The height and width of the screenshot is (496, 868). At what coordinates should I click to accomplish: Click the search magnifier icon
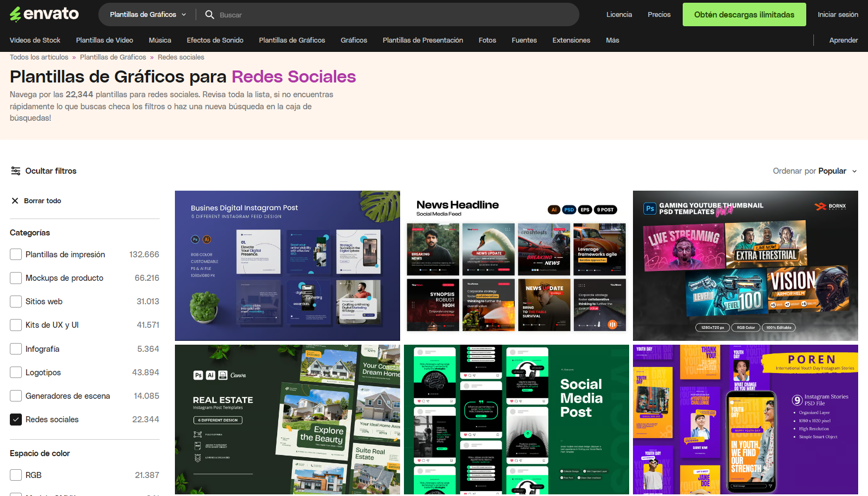point(209,15)
